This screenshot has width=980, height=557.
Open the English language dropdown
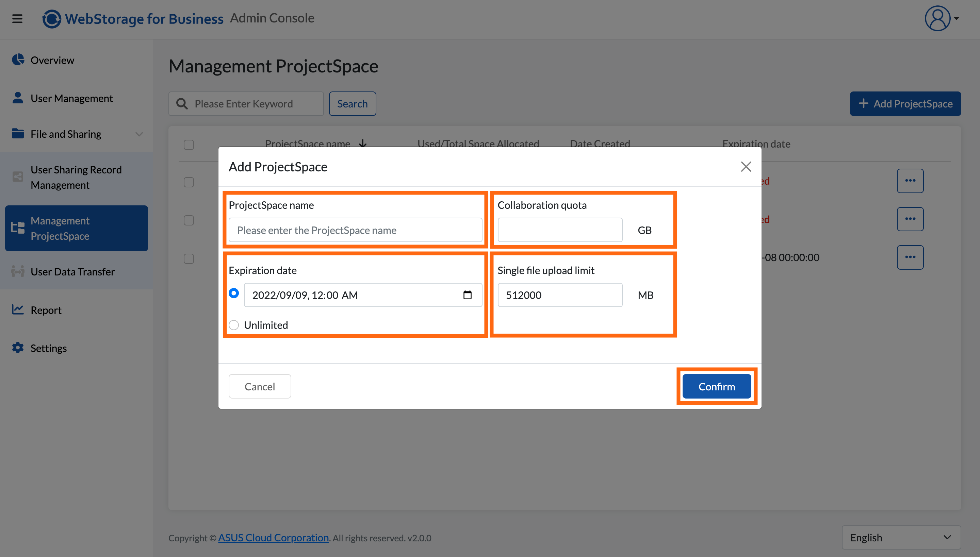click(x=901, y=538)
